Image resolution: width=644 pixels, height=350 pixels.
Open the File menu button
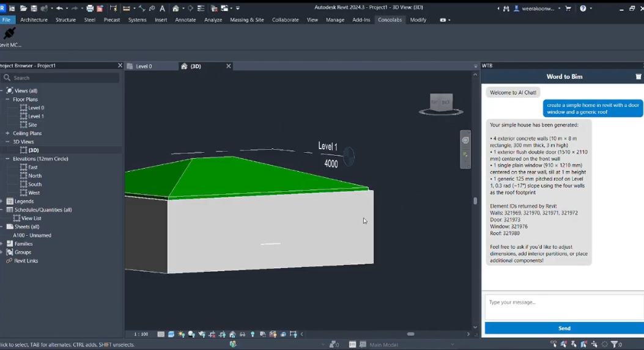(7, 20)
